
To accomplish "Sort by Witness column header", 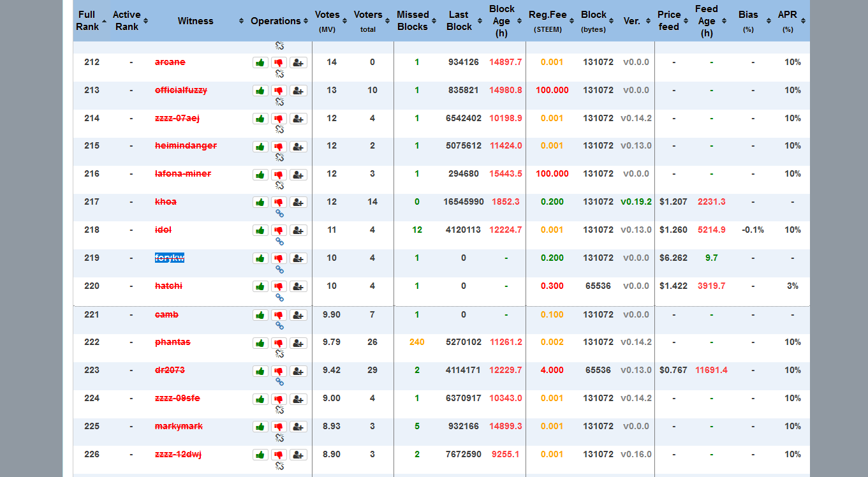I will pyautogui.click(x=199, y=20).
